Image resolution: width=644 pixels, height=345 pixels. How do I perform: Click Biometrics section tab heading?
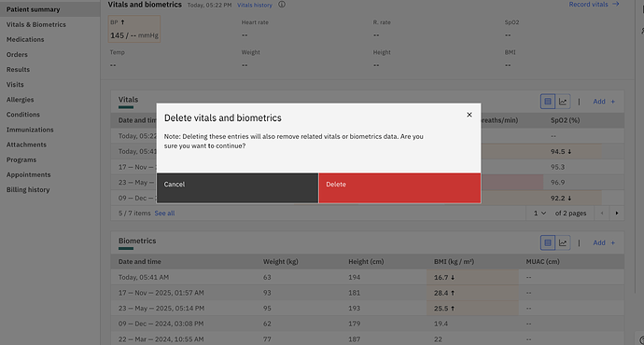pyautogui.click(x=137, y=241)
